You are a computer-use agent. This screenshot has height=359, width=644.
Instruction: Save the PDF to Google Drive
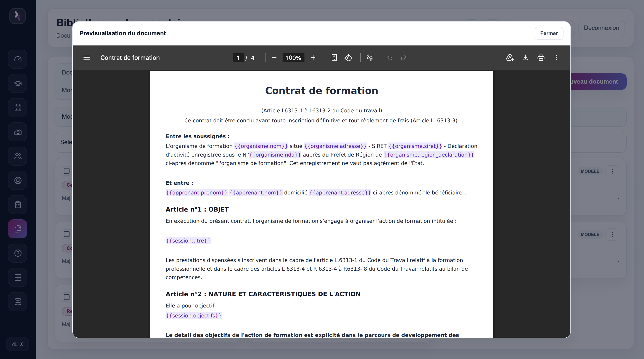[510, 58]
